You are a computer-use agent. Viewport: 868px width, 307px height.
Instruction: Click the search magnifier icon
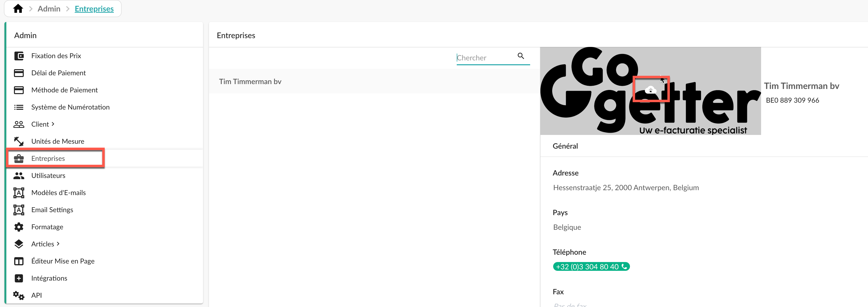pos(521,56)
